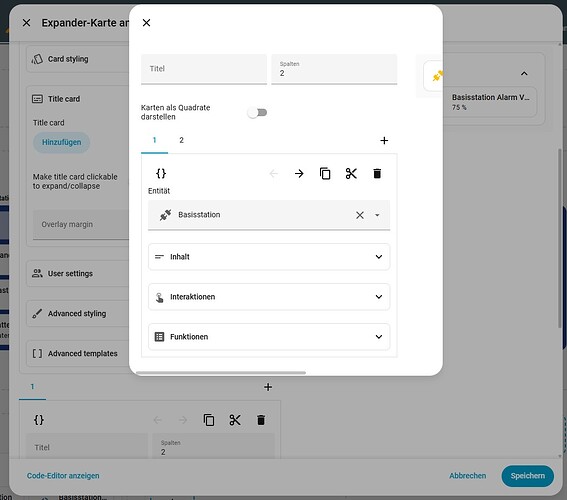Click the Titel input field in front dialog
The height and width of the screenshot is (500, 567).
(x=204, y=69)
